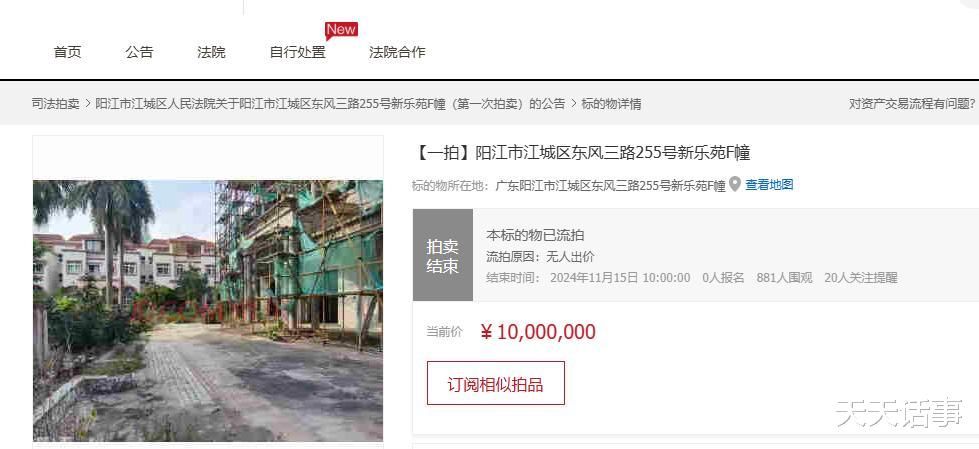This screenshot has width=979, height=449.
Task: Go to the 法院 navigation tab
Action: point(211,52)
